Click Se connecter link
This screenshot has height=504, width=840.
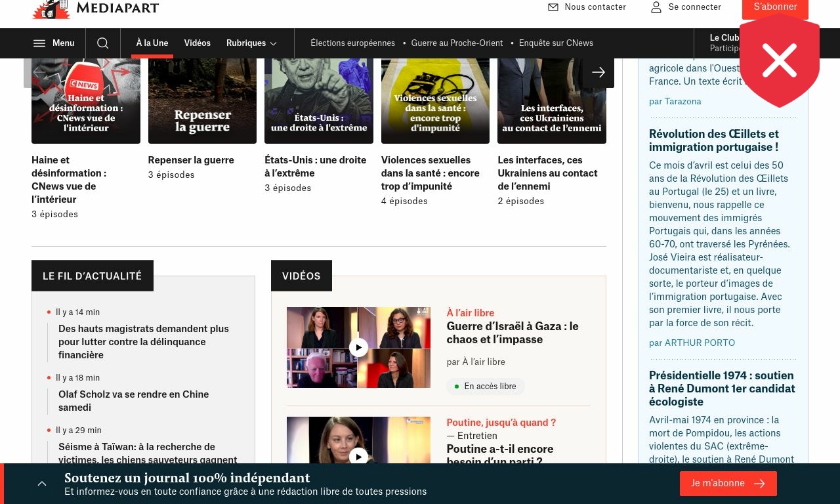point(695,7)
